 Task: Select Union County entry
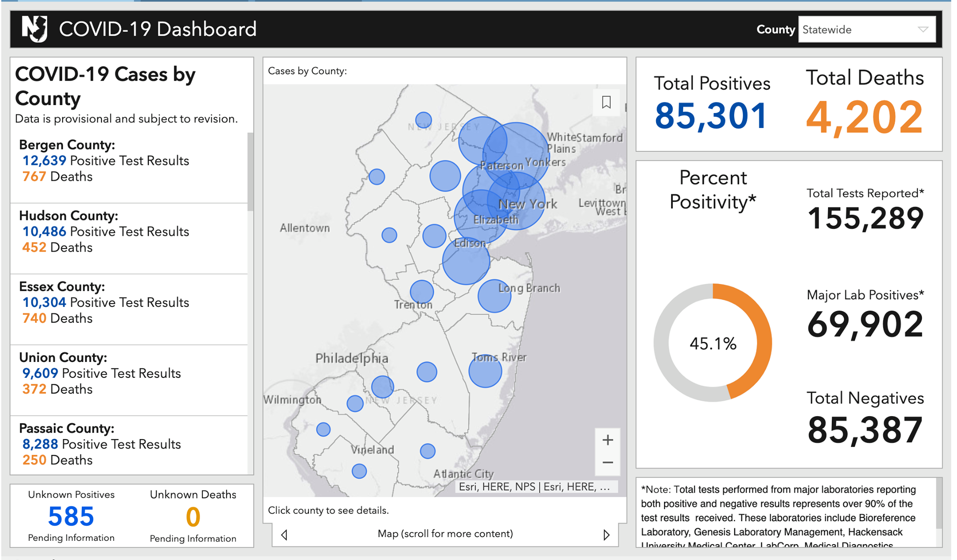[x=129, y=381]
